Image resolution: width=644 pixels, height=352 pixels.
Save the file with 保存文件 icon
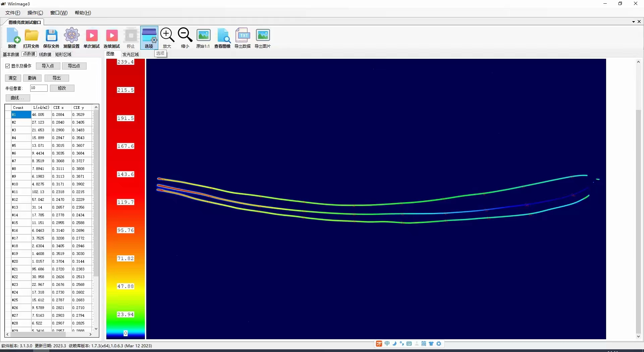(x=51, y=38)
